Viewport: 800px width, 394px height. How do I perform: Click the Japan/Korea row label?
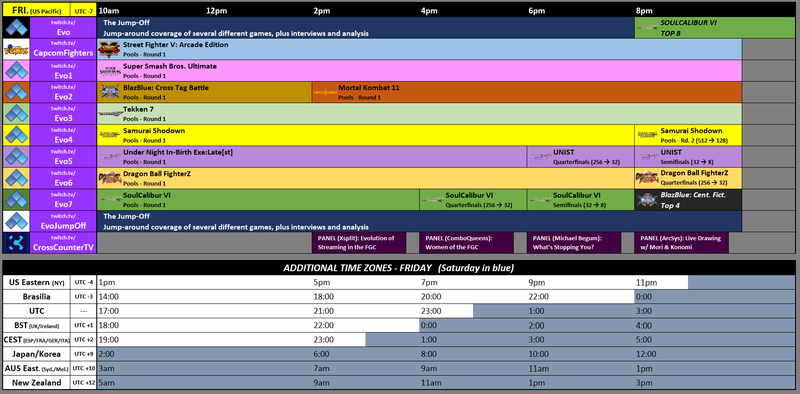tap(36, 354)
